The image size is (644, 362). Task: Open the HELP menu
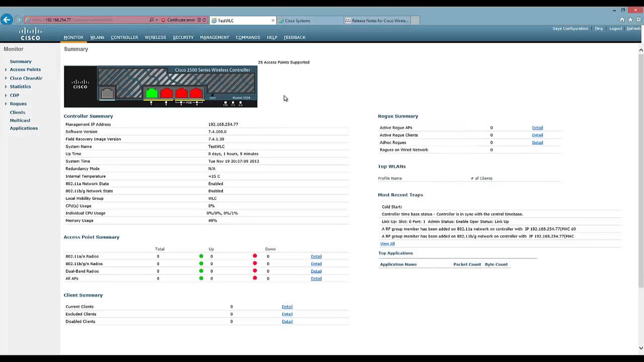click(272, 37)
